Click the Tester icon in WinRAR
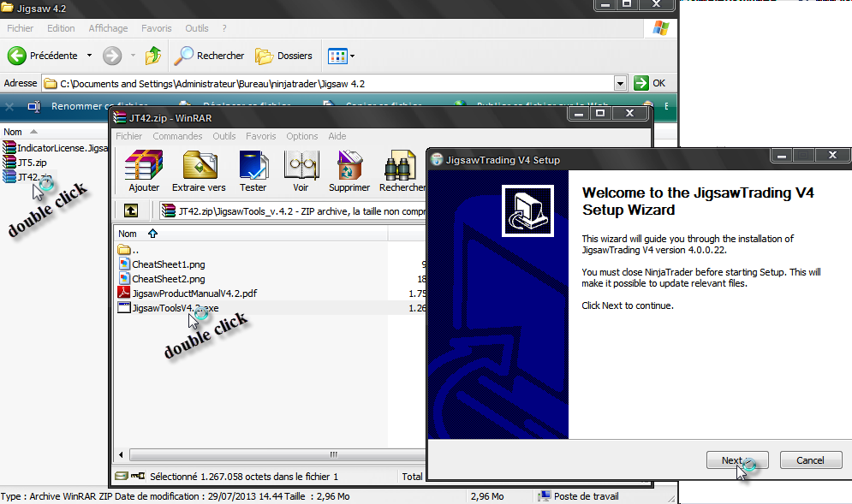 253,164
